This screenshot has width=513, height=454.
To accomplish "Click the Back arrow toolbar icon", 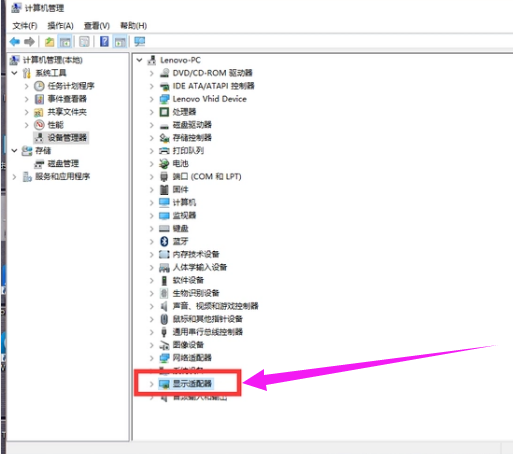I will click(15, 42).
